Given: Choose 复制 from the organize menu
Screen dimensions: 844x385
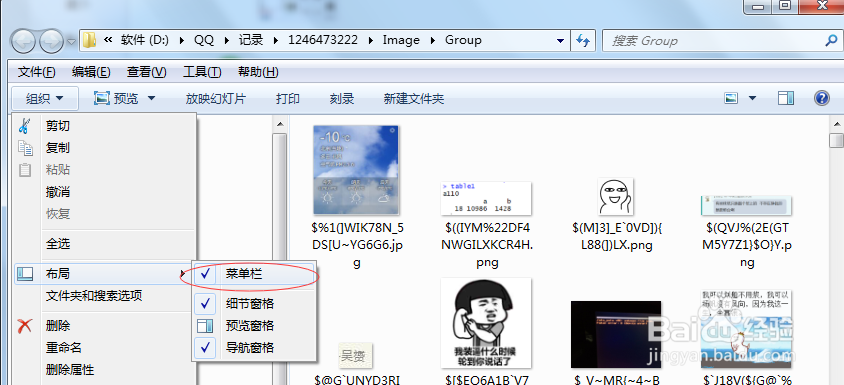Looking at the screenshot, I should (58, 148).
